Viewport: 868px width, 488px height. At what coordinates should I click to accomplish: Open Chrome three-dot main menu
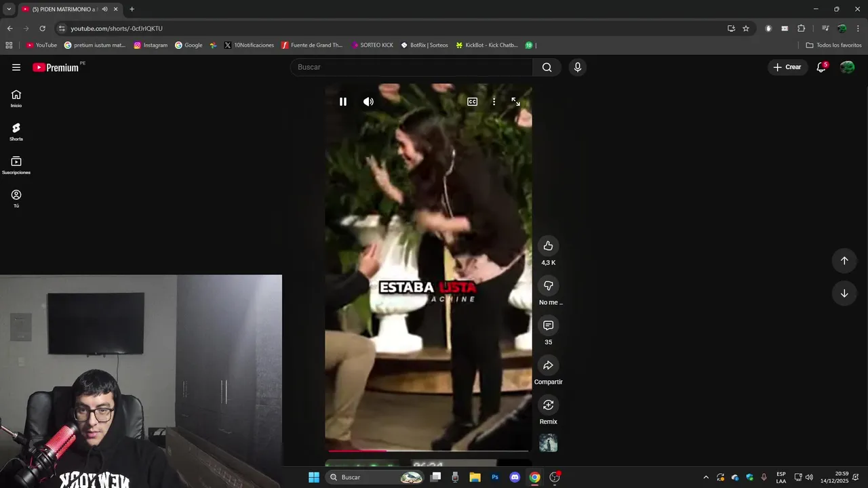(859, 28)
